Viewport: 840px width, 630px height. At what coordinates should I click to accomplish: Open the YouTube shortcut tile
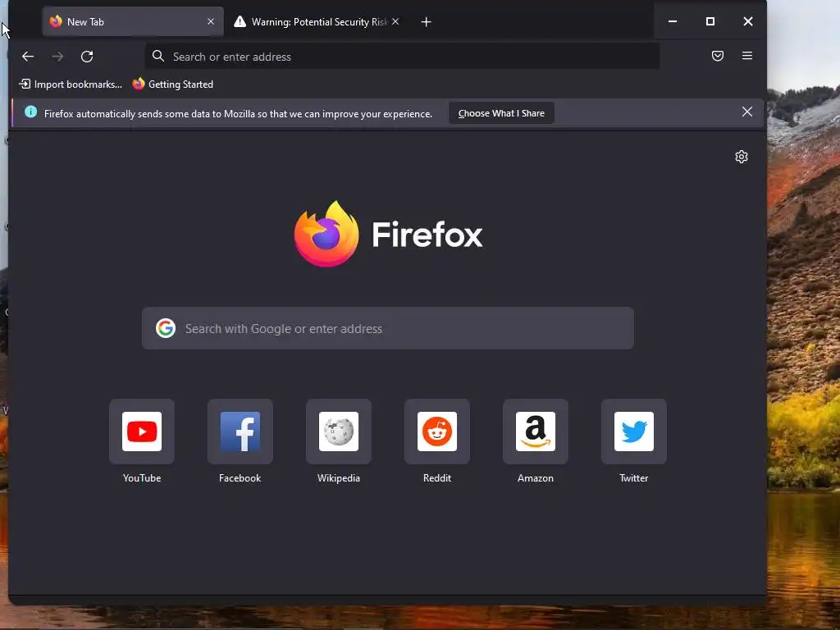point(141,431)
